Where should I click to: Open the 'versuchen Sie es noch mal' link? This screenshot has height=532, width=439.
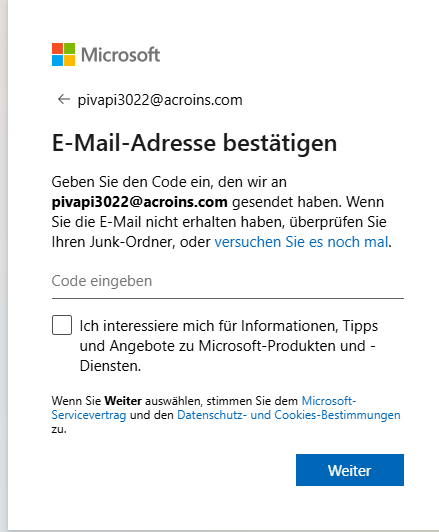tap(301, 242)
